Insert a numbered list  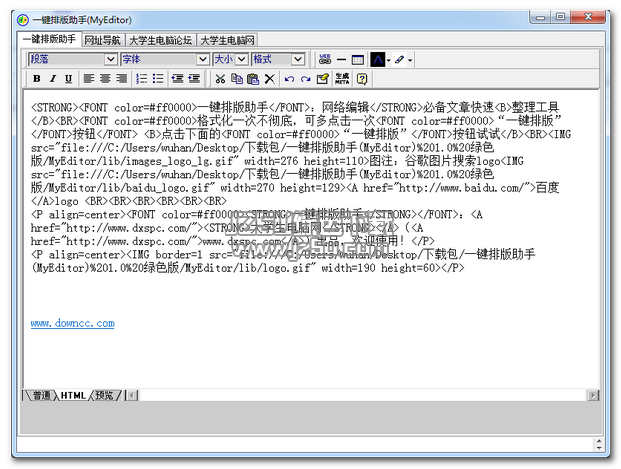tap(141, 78)
